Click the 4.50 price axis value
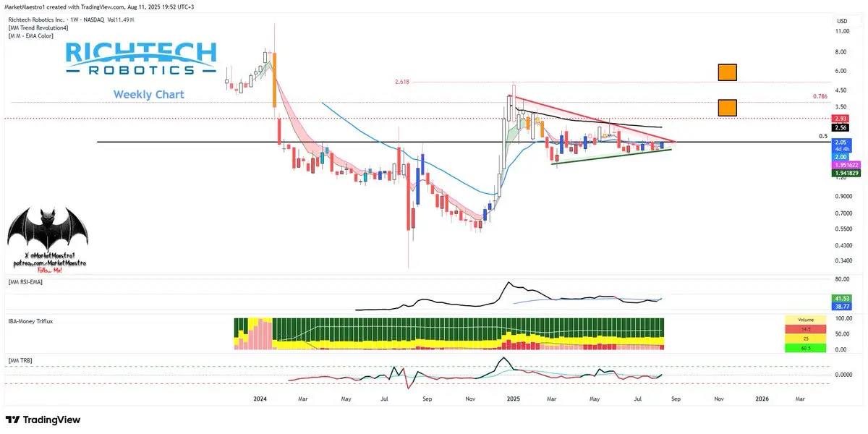Viewport: 868px width, 434px height. pyautogui.click(x=841, y=90)
